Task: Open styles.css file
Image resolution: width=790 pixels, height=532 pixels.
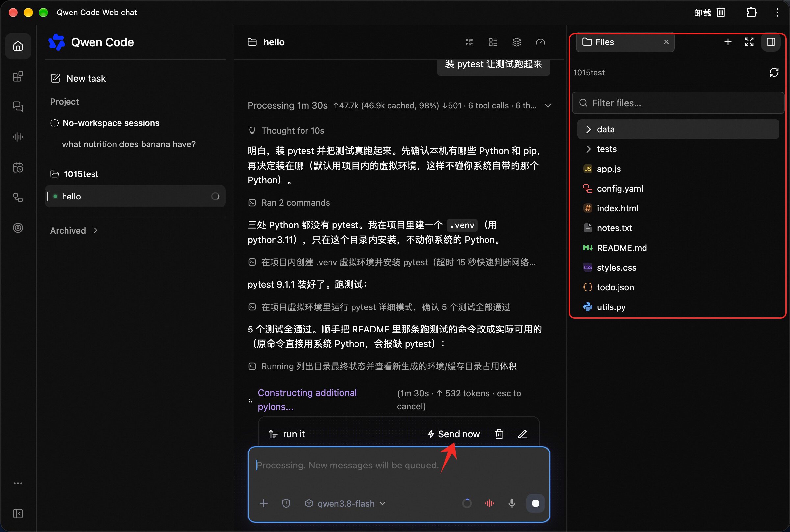Action: pos(678,267)
